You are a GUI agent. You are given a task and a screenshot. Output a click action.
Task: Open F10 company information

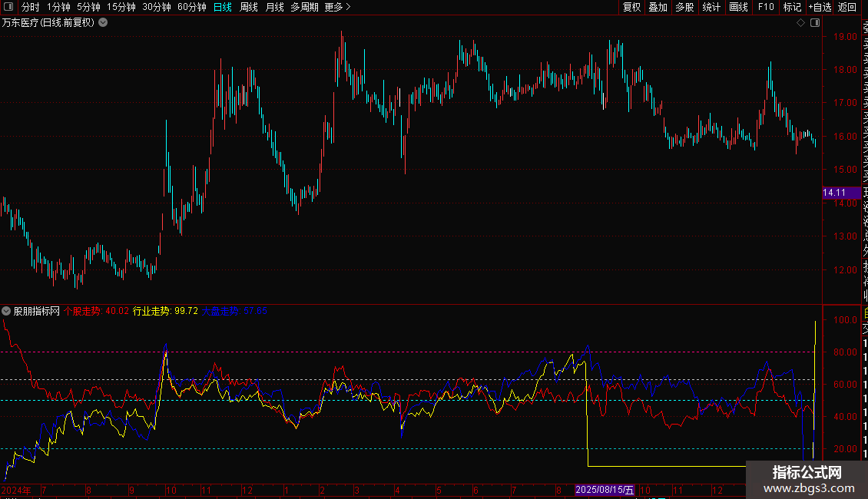click(766, 7)
